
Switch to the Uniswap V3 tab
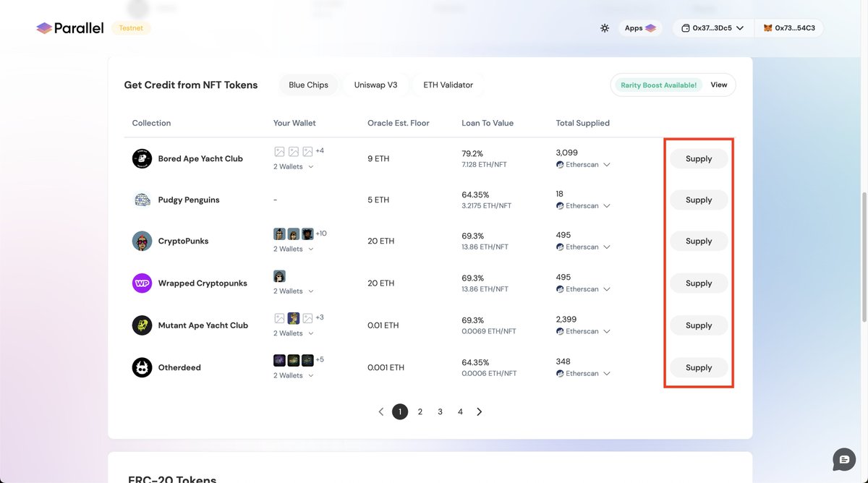(x=375, y=85)
